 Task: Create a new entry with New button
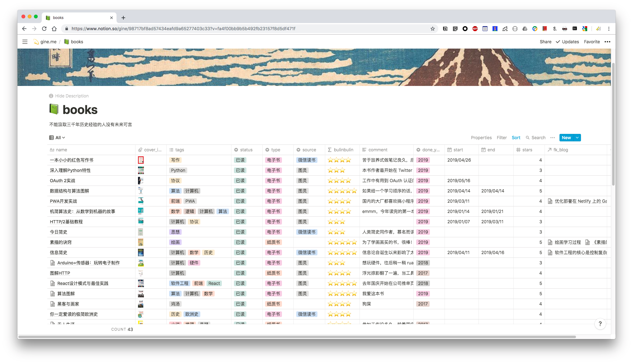point(566,138)
